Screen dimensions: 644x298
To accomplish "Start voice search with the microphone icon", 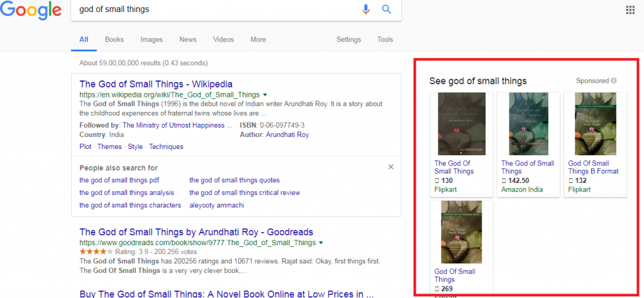I will point(365,9).
